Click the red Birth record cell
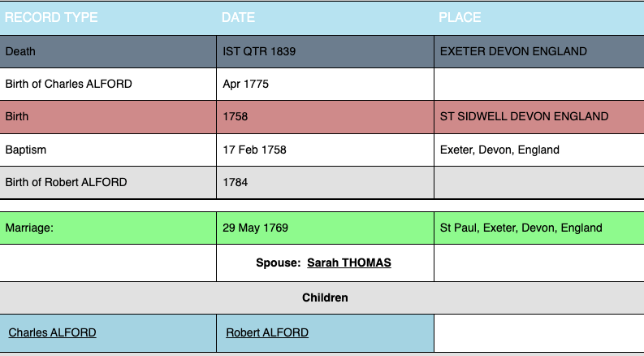Image resolution: width=644 pixels, height=356 pixels. click(x=17, y=116)
